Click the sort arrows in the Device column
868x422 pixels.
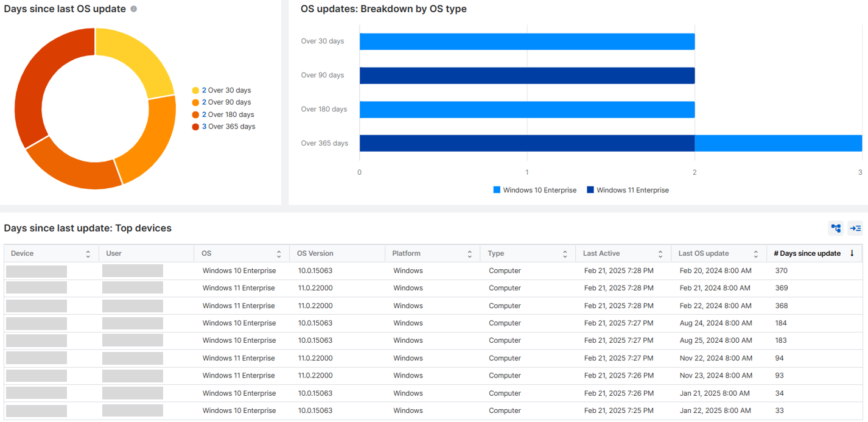[x=88, y=254]
